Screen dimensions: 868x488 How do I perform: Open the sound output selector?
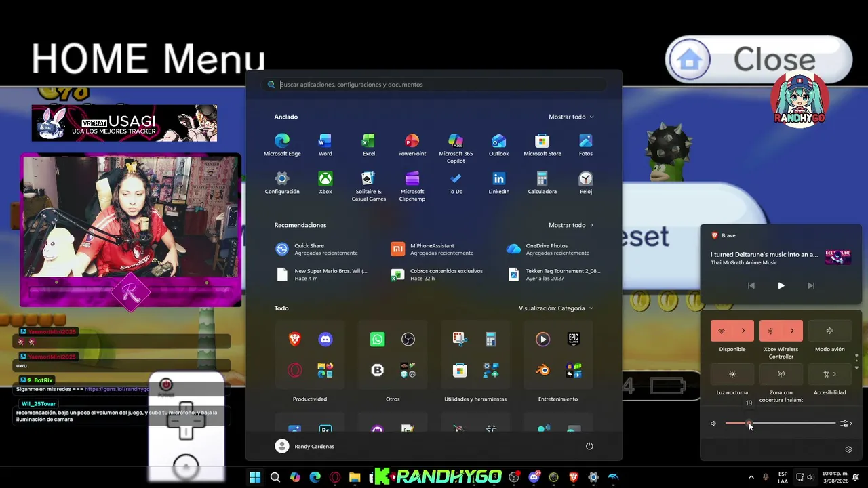pyautogui.click(x=846, y=424)
